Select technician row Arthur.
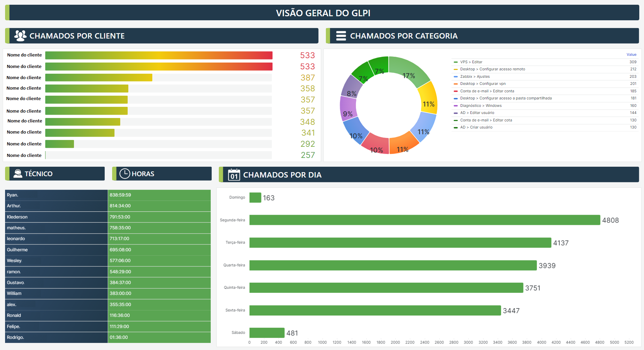The width and height of the screenshot is (644, 350). click(x=56, y=206)
